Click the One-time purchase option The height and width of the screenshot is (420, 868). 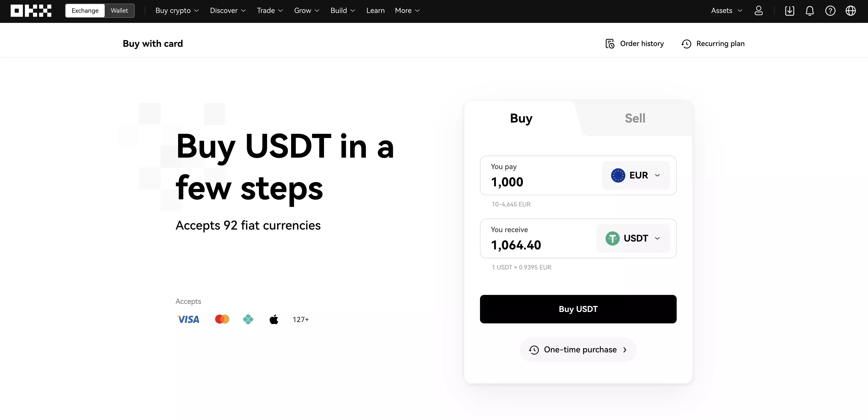pyautogui.click(x=578, y=350)
